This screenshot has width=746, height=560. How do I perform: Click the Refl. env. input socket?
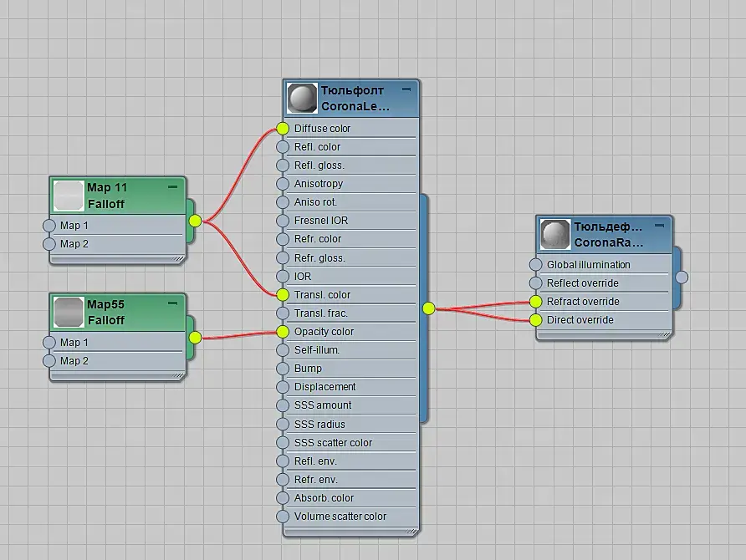click(x=283, y=461)
